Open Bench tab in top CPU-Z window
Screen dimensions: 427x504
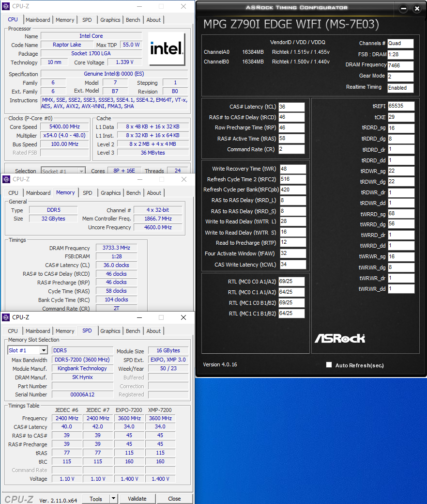point(133,20)
